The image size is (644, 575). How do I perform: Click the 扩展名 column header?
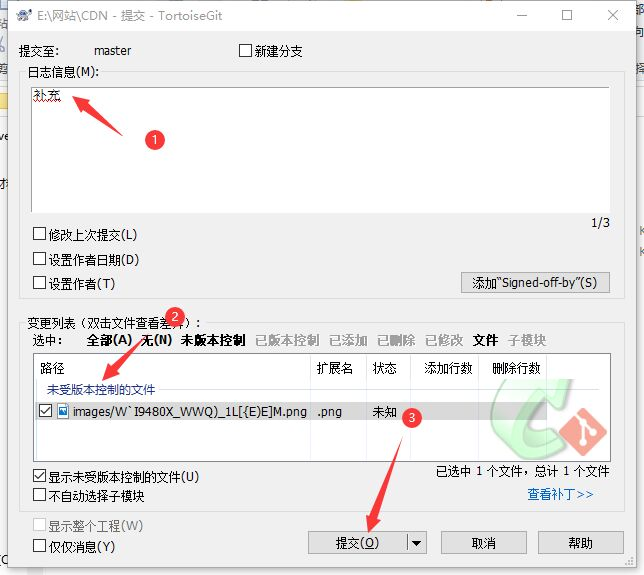pos(338,368)
